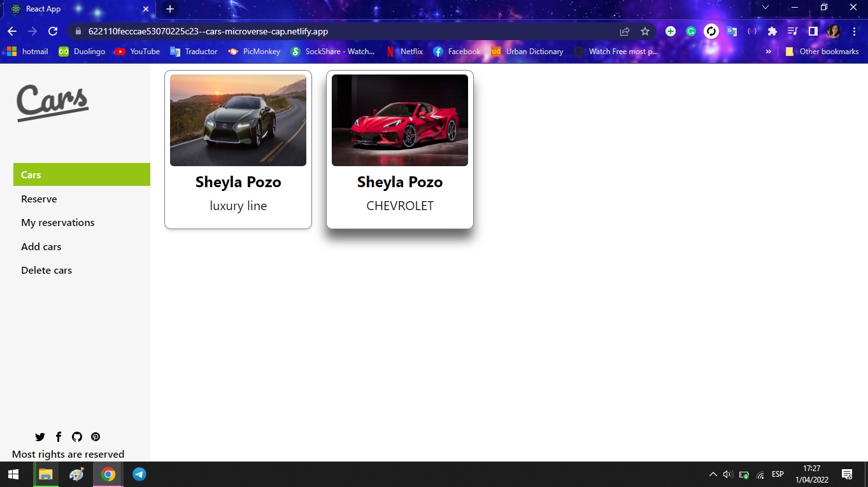Select the CHEVROLET car text
868x487 pixels.
pos(400,206)
